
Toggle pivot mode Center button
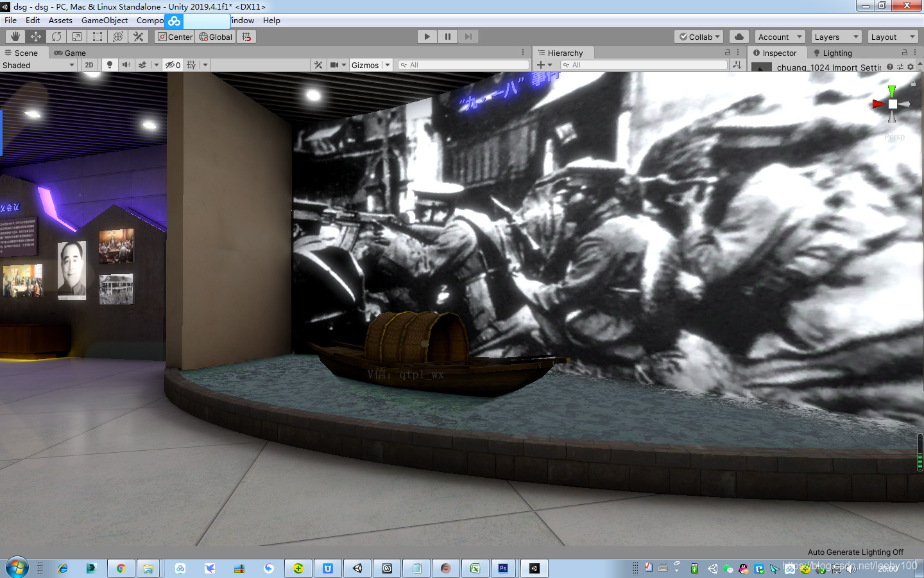click(175, 37)
